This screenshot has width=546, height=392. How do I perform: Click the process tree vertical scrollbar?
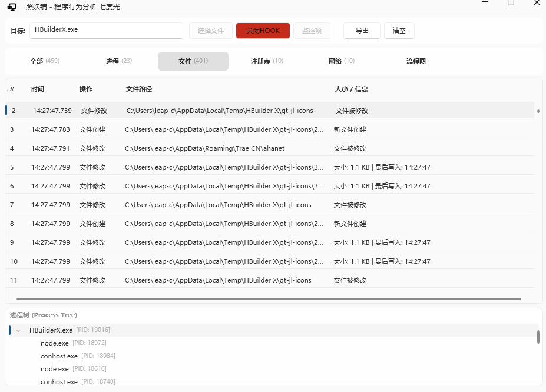(538, 337)
